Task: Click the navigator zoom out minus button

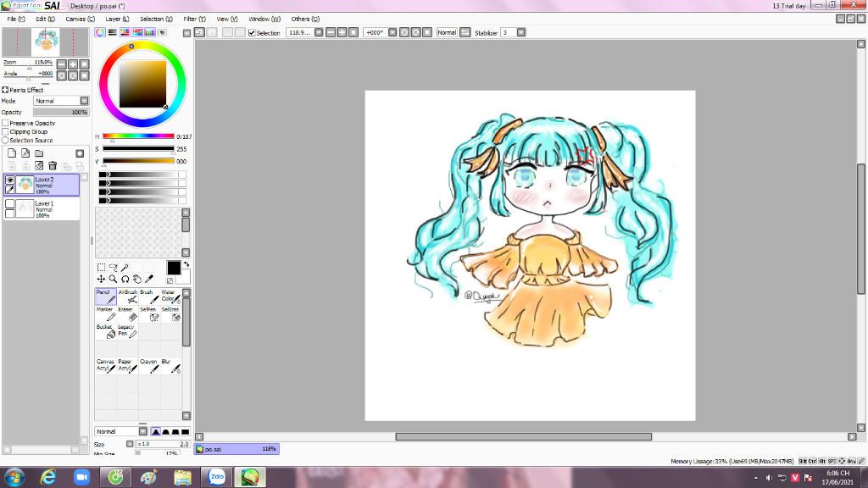Action: [61, 64]
